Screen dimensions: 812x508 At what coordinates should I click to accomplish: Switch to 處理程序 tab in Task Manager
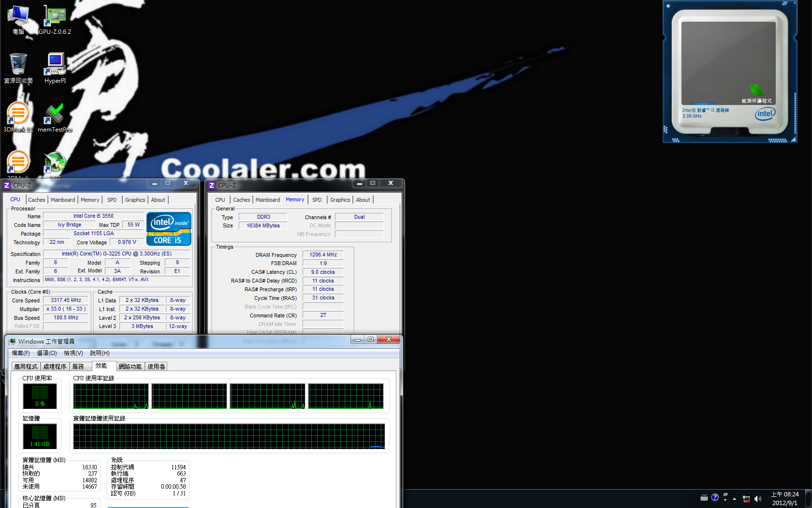pos(55,366)
